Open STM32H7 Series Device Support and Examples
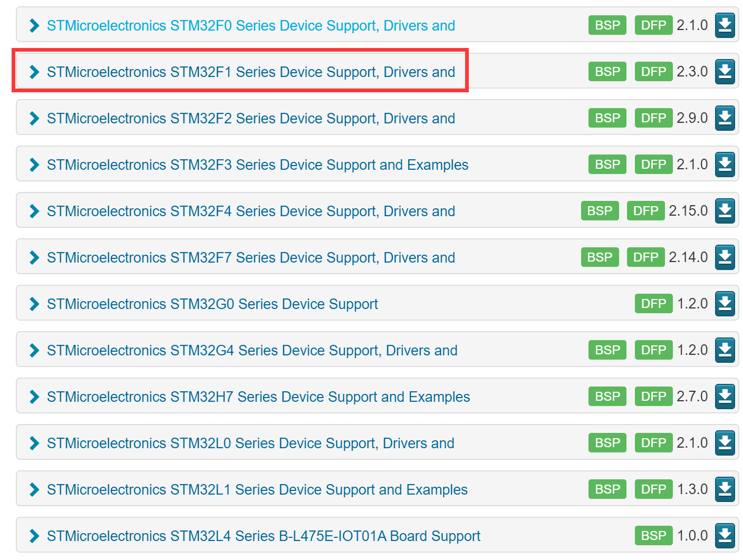743x560 pixels. tap(258, 397)
